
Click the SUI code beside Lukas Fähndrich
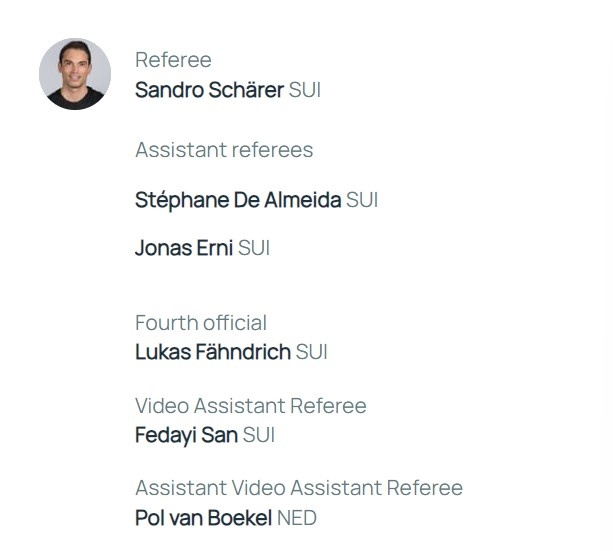[x=311, y=352]
